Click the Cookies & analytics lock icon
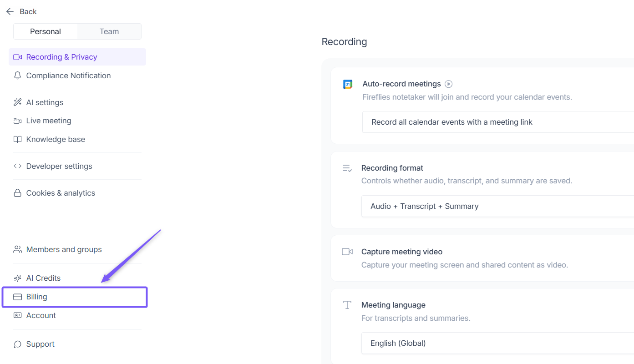This screenshot has height=364, width=634. pos(18,193)
